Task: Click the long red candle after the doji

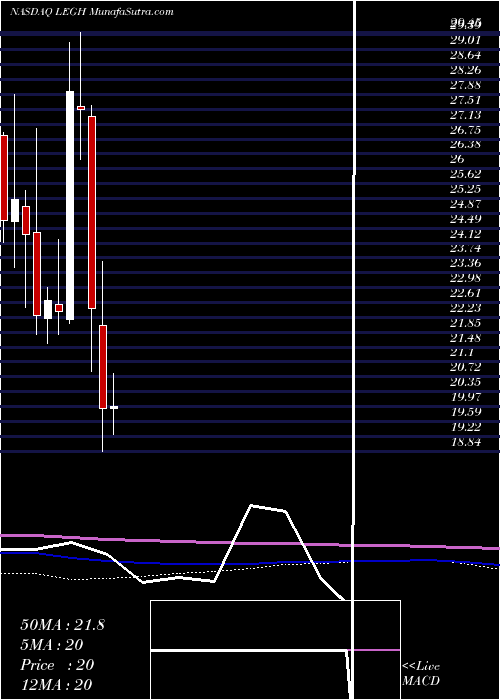Action: pyautogui.click(x=92, y=212)
